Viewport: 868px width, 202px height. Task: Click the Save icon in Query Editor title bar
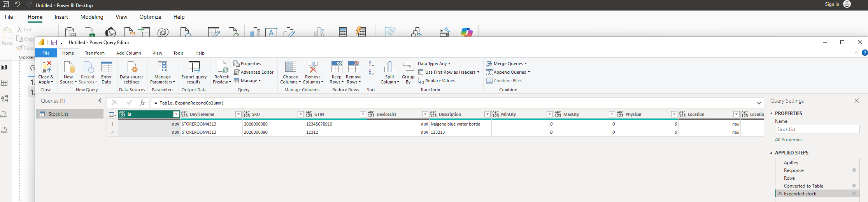click(54, 43)
